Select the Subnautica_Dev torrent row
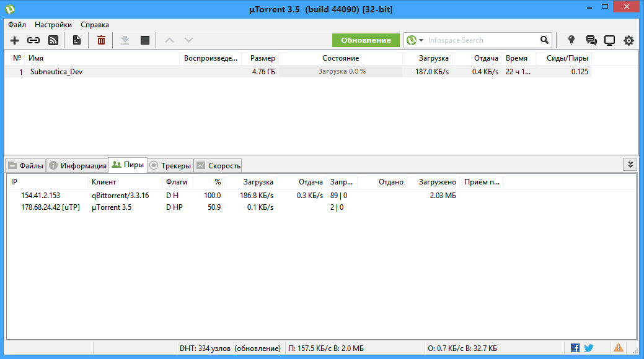The height and width of the screenshot is (359, 644). coord(298,71)
